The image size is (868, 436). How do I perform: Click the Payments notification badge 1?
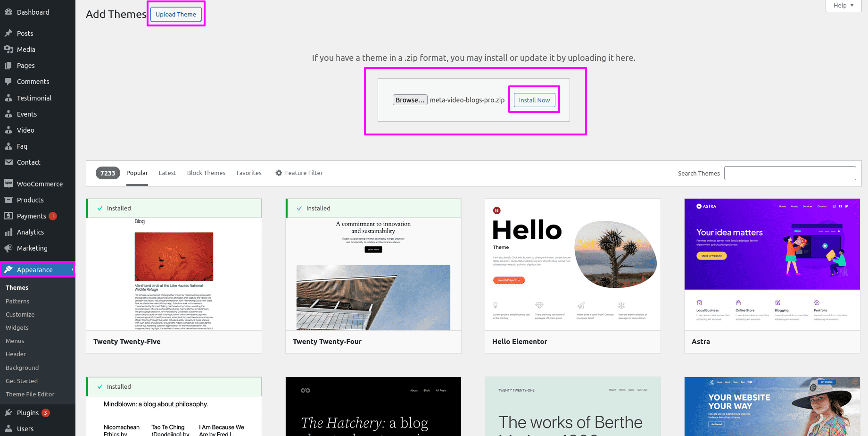pos(53,216)
